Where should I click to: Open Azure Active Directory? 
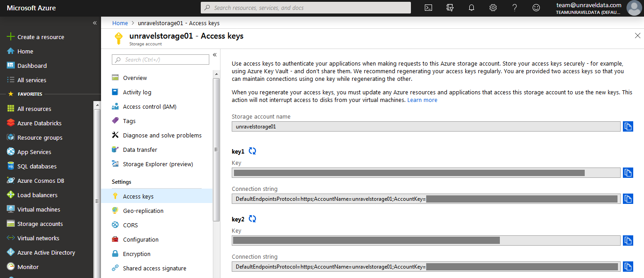[x=47, y=252]
